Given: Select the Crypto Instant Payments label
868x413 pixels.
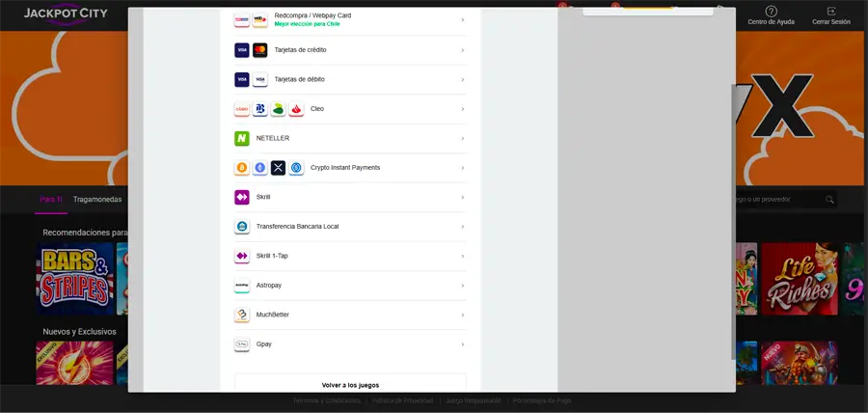Looking at the screenshot, I should click(345, 167).
